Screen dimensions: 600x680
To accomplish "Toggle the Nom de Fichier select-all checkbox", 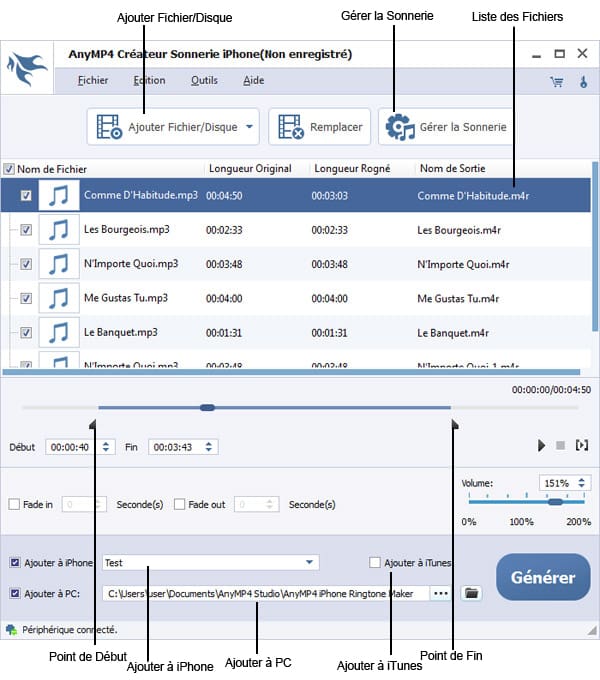I will [x=9, y=169].
